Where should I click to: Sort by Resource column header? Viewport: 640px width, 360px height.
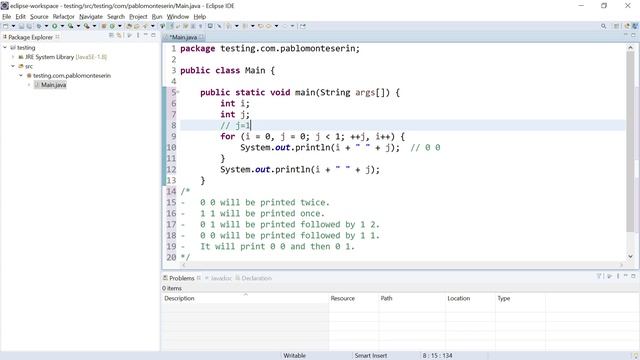point(353,298)
